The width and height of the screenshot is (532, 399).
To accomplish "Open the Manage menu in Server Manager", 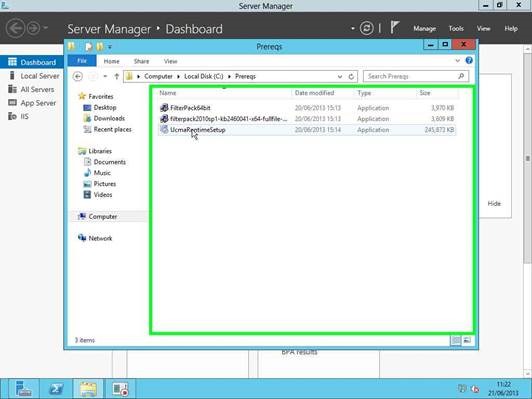I will pyautogui.click(x=424, y=28).
